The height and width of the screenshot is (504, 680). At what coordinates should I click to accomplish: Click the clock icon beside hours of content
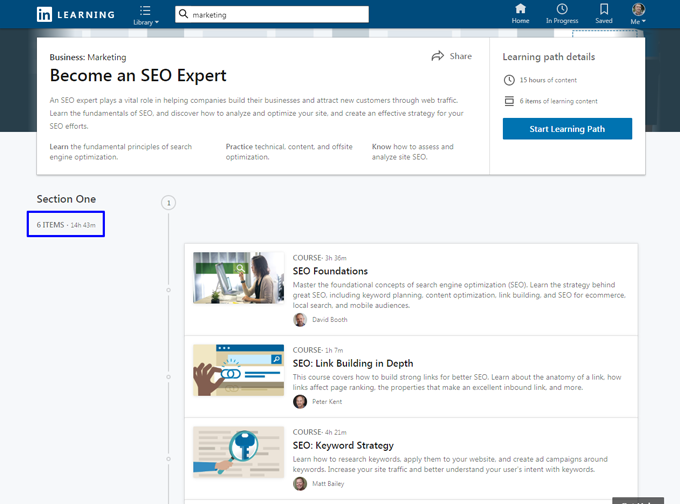(x=509, y=80)
